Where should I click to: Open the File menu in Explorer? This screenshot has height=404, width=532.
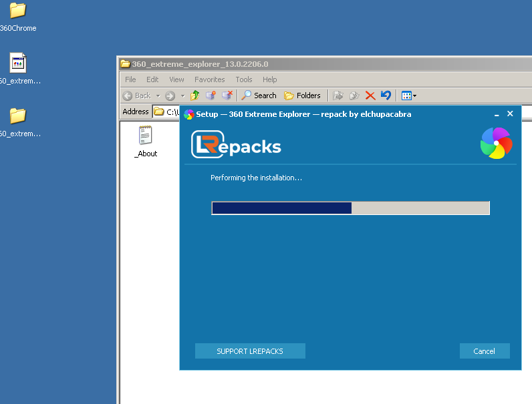[130, 79]
